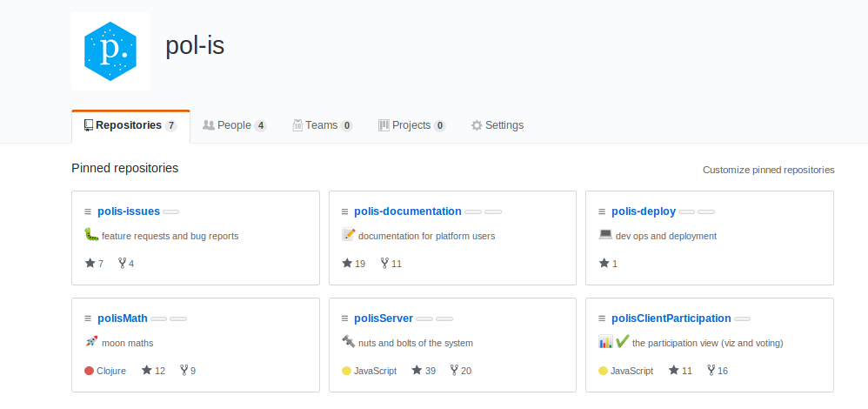Image resolution: width=868 pixels, height=409 pixels.
Task: Click the star icon on polisServer card
Action: tap(417, 370)
